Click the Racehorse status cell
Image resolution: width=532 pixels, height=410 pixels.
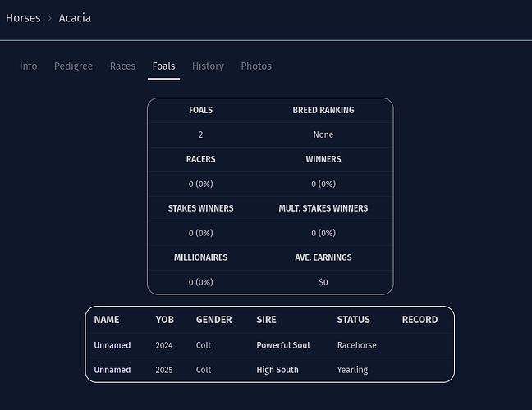(356, 345)
